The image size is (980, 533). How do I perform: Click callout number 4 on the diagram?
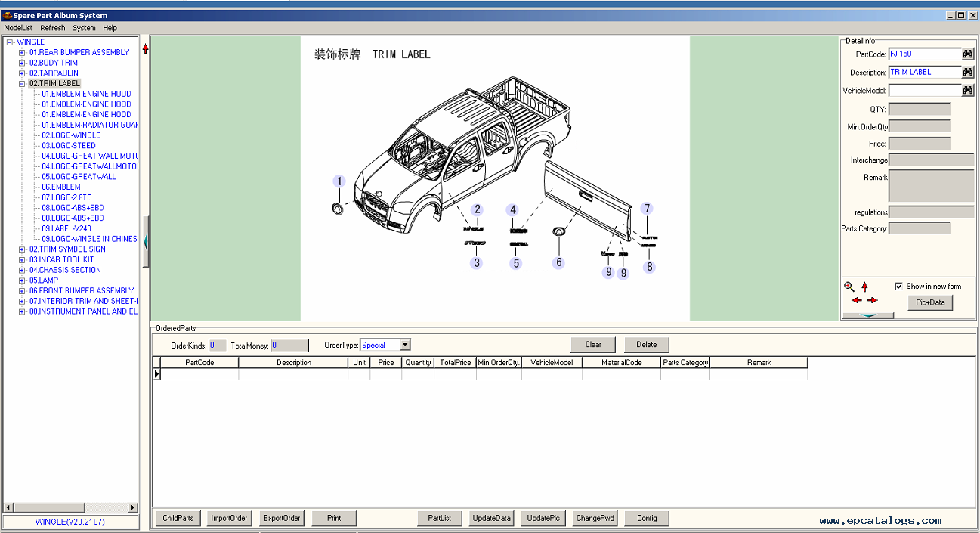[513, 210]
